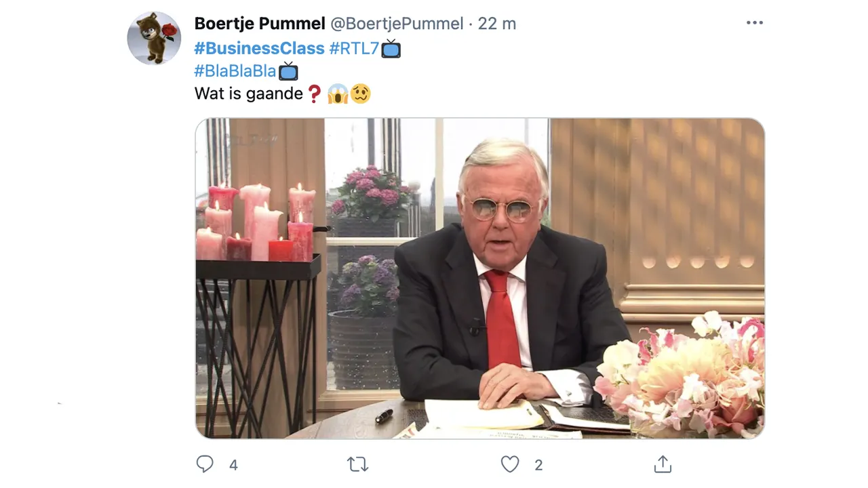Open the three-dot more options menu
Image resolution: width=868 pixels, height=488 pixels.
tap(755, 23)
